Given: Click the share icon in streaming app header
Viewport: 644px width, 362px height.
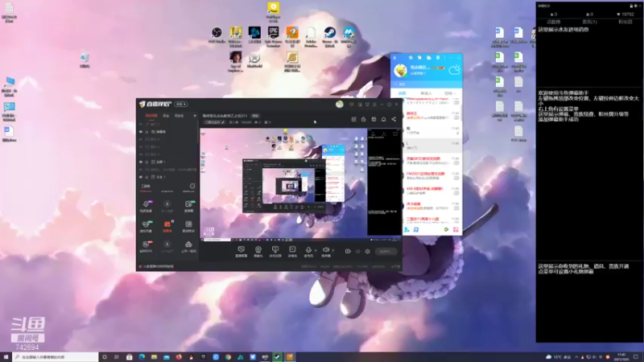Looking at the screenshot, I should tap(394, 119).
